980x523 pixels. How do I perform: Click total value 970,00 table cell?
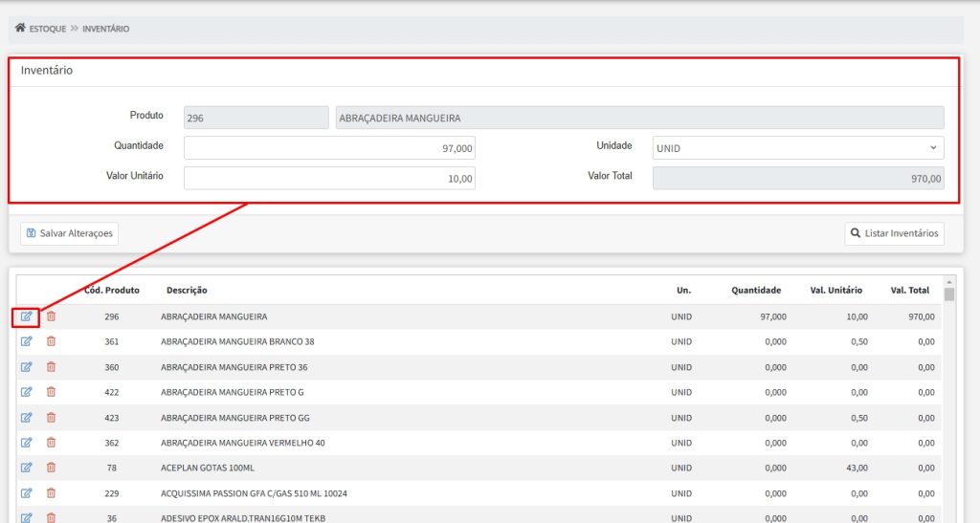[x=922, y=316]
